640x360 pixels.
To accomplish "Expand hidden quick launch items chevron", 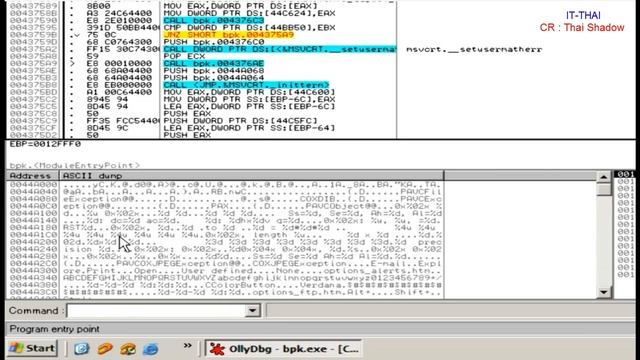I will point(187,346).
